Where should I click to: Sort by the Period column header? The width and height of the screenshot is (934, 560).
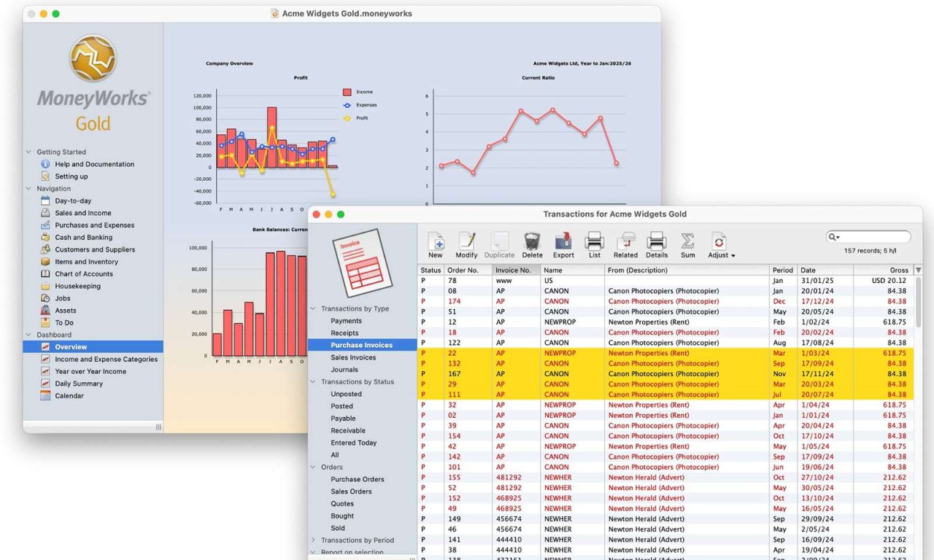pyautogui.click(x=784, y=270)
